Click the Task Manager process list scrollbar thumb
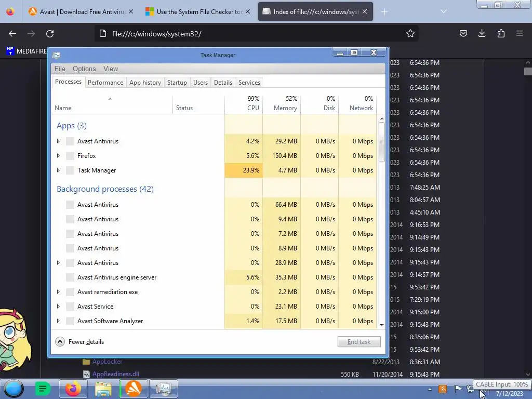The width and height of the screenshot is (532, 399). pos(382,142)
